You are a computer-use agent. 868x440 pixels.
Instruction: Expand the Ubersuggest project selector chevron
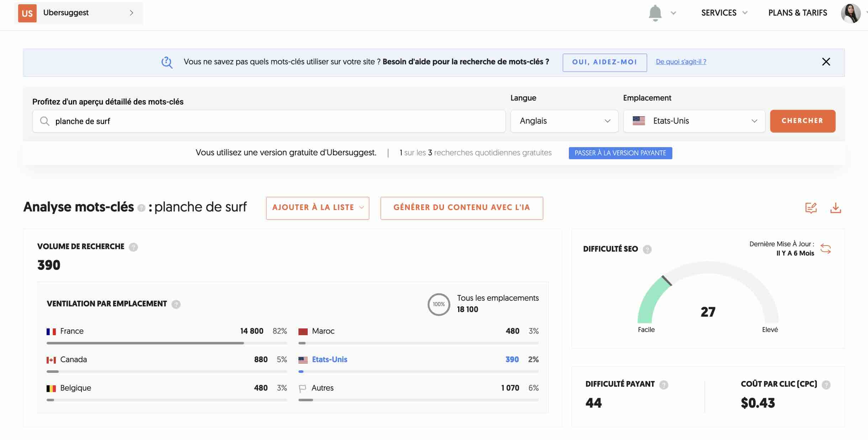click(x=131, y=13)
